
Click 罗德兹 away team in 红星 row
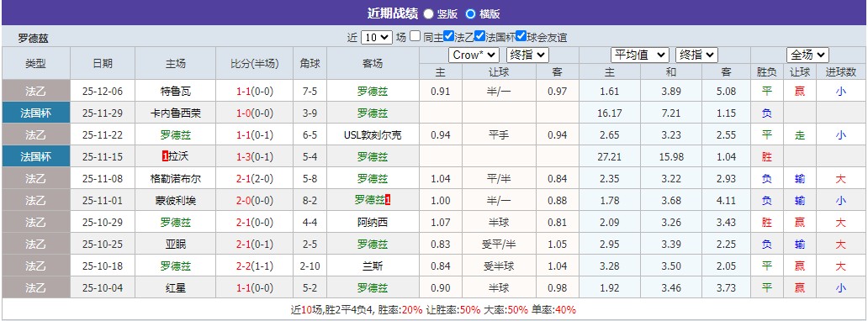(x=373, y=287)
